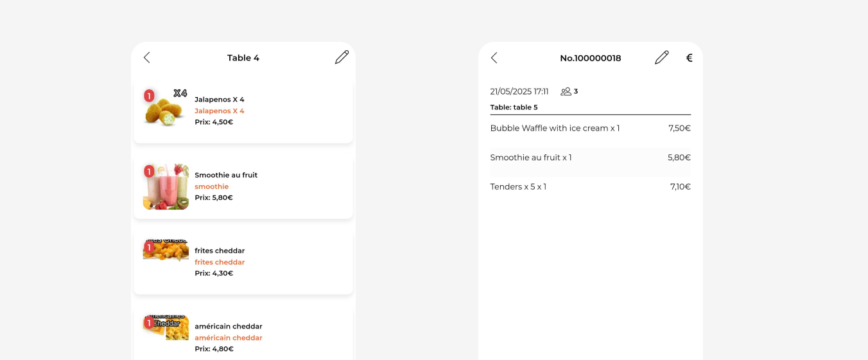Tap the quantity badge on Jalapenos
The height and width of the screenshot is (360, 868).
[x=149, y=96]
